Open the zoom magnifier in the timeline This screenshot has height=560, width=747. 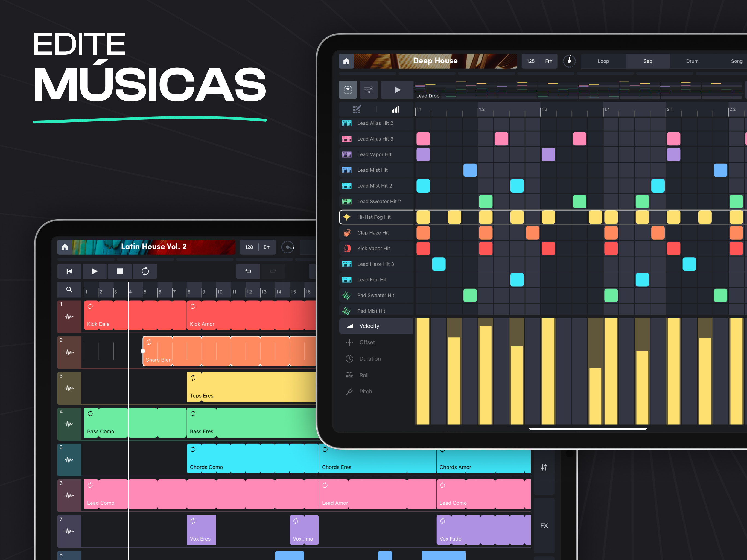pyautogui.click(x=69, y=290)
